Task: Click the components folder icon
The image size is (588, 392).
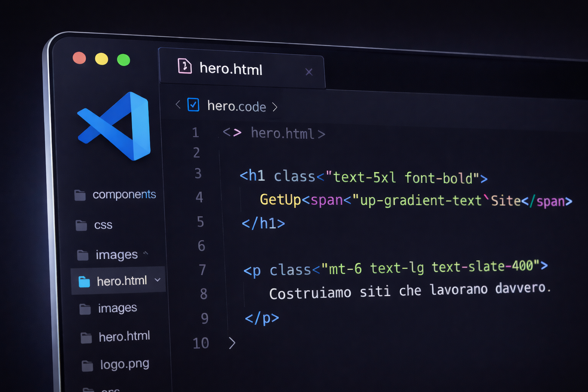Action: 80,195
